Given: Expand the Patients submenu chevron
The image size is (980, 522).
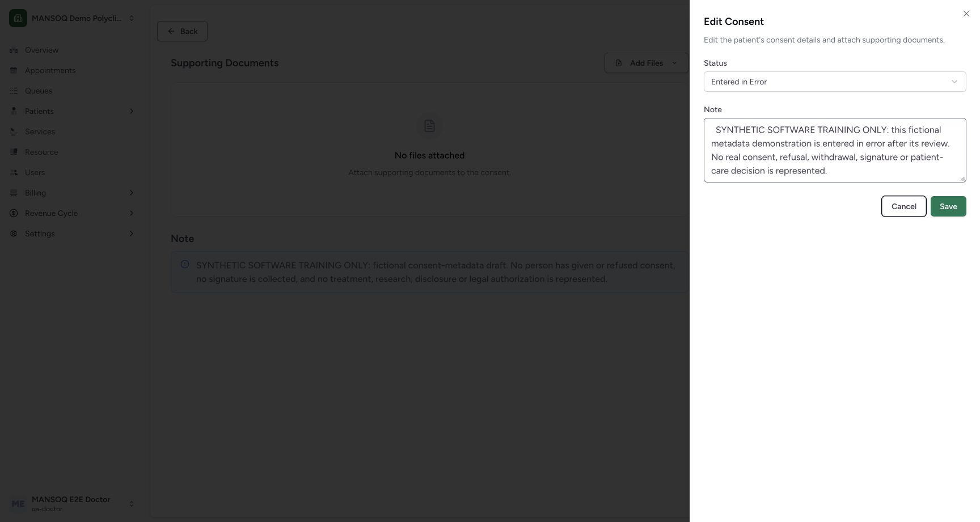Looking at the screenshot, I should 132,111.
